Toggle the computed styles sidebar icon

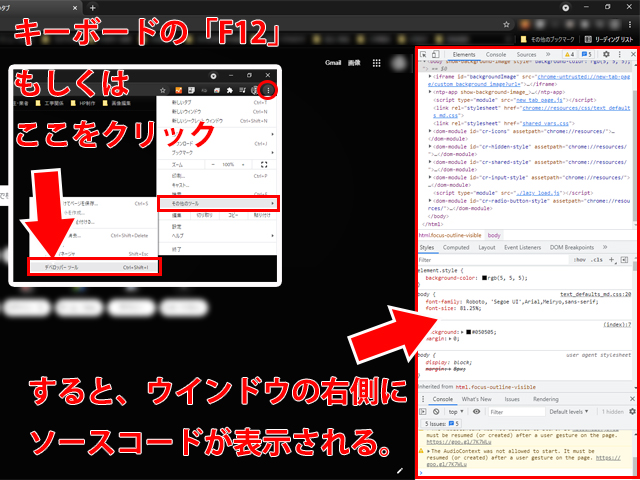coord(624,260)
